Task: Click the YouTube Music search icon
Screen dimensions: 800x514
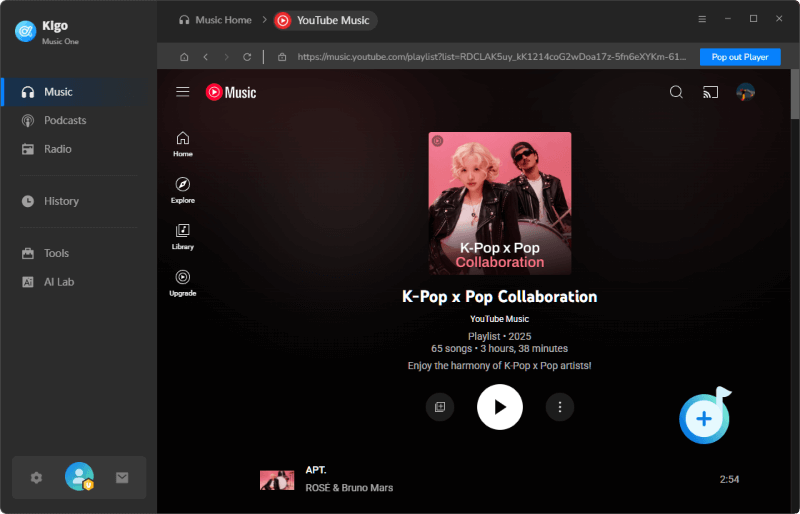Action: tap(676, 92)
